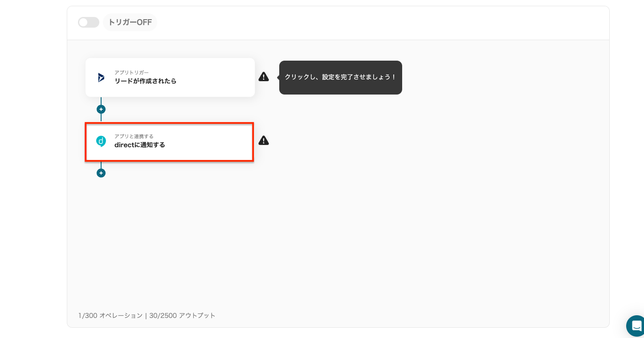644x338 pixels.
Task: Click the クリックし、設定を完了させましょう tooltip
Action: [340, 77]
